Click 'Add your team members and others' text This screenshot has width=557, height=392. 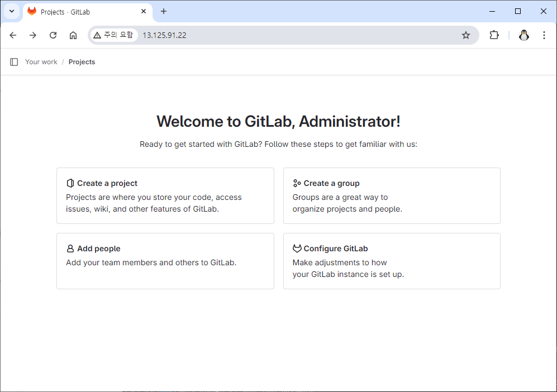(151, 263)
